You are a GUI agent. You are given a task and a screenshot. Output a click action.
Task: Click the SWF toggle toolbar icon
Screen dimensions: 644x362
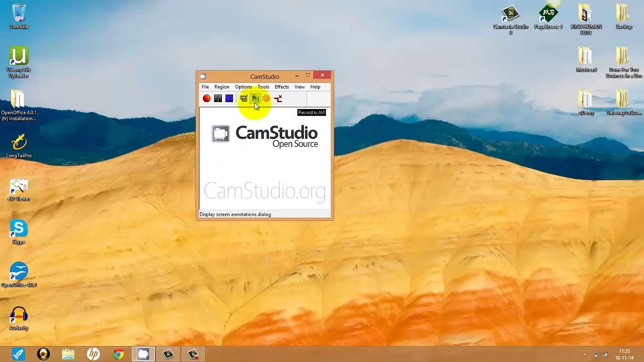[x=278, y=99]
